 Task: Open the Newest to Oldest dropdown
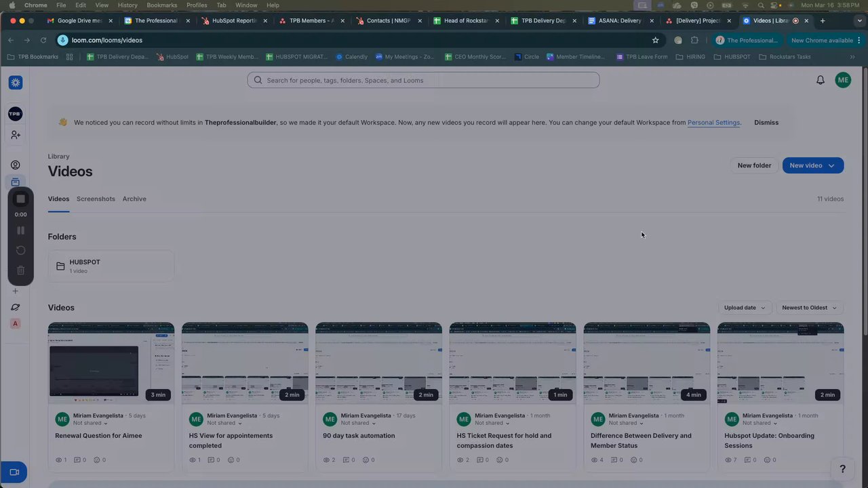[810, 308]
